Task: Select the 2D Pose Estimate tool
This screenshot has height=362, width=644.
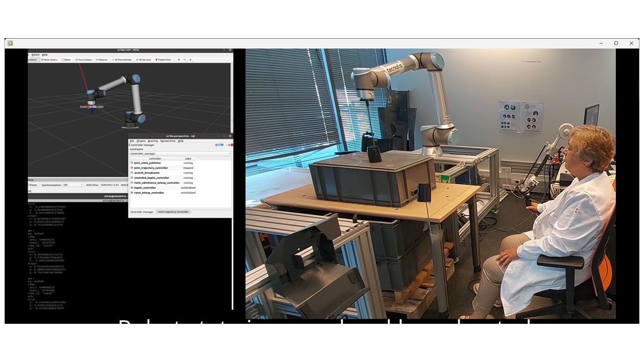Action: (121, 60)
